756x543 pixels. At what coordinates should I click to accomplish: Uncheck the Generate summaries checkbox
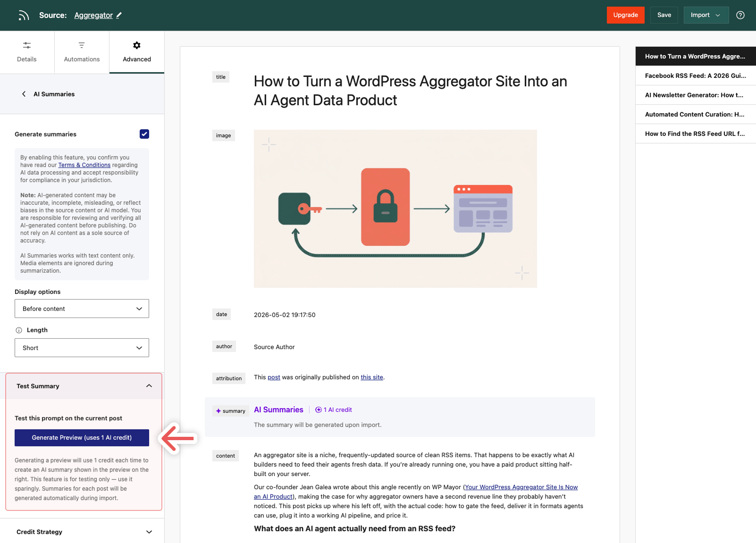(x=144, y=134)
